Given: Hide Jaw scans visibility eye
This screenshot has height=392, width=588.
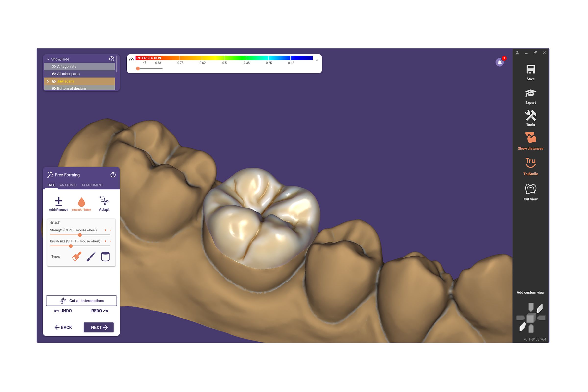Looking at the screenshot, I should tap(53, 81).
